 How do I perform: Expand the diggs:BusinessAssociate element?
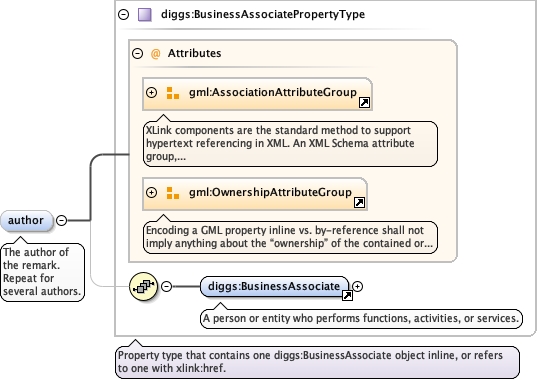point(358,286)
